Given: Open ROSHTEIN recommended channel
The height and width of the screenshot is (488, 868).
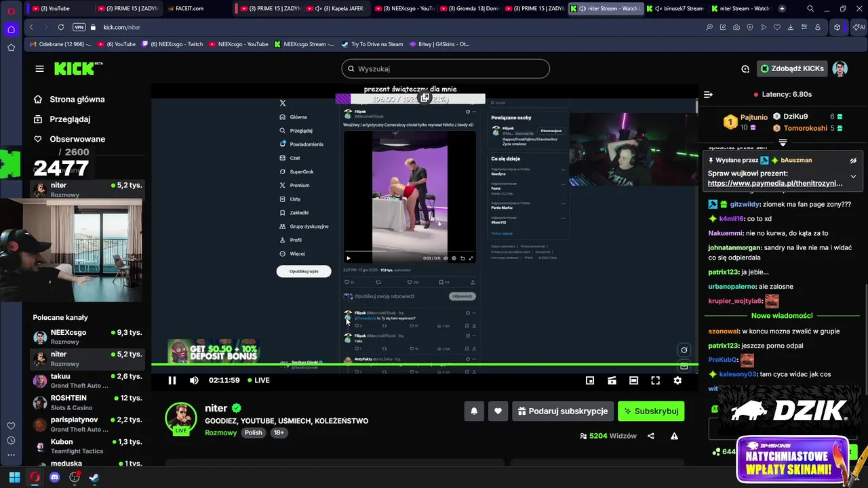Looking at the screenshot, I should click(87, 402).
